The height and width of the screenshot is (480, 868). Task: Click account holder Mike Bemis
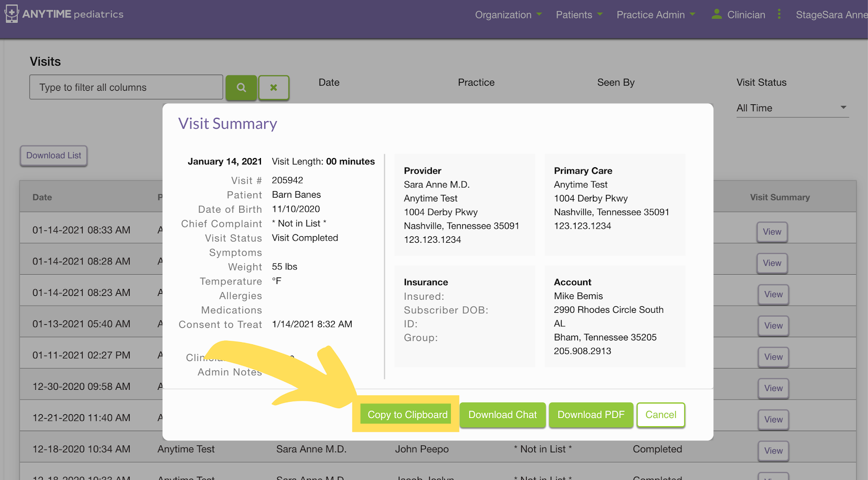pos(578,296)
